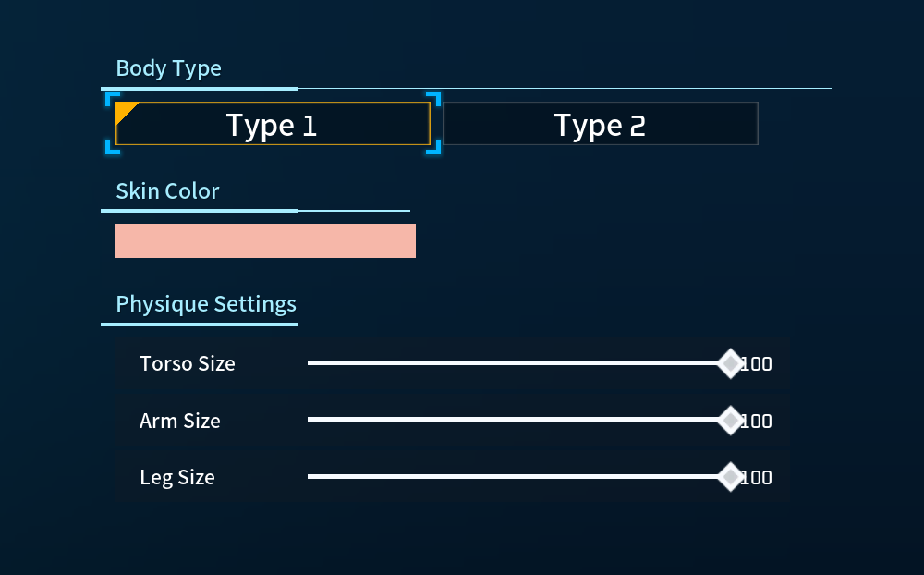Click the Arm Size value 100
Image resolution: width=924 pixels, height=575 pixels.
point(757,422)
